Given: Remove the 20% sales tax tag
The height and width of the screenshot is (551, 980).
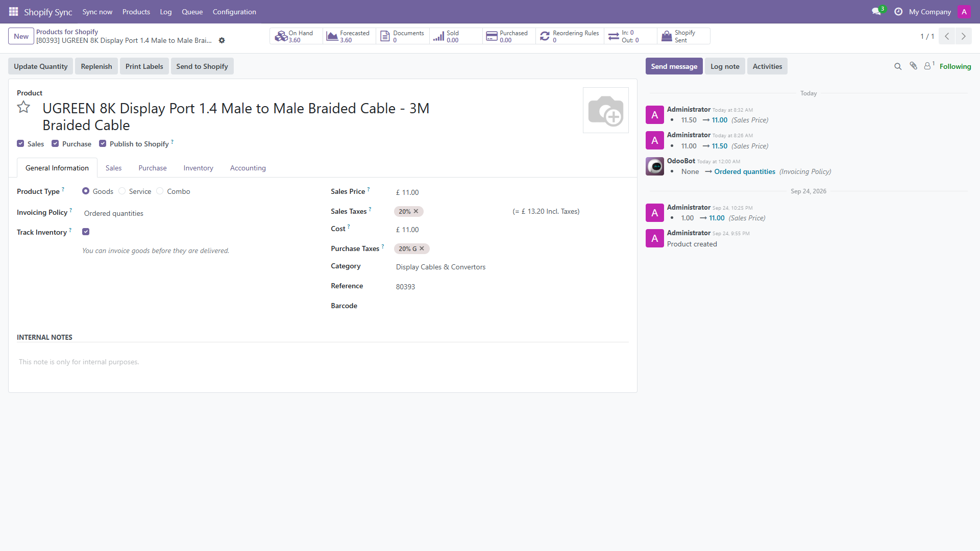Looking at the screenshot, I should pyautogui.click(x=416, y=211).
